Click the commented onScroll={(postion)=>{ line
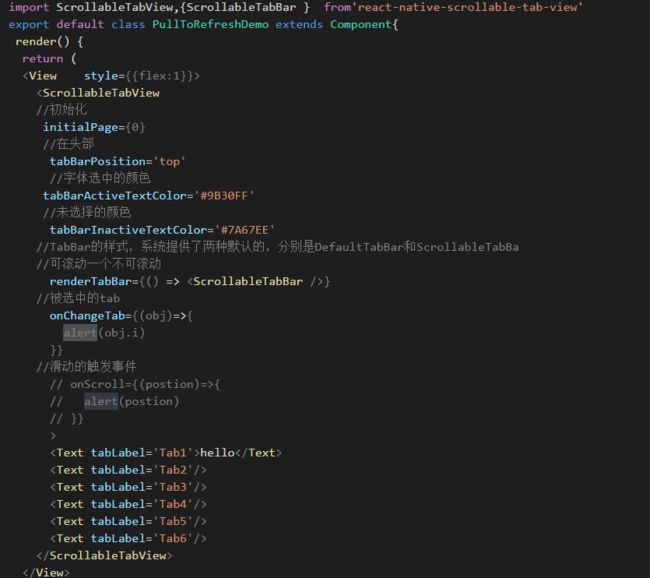The height and width of the screenshot is (578, 650). (x=135, y=384)
